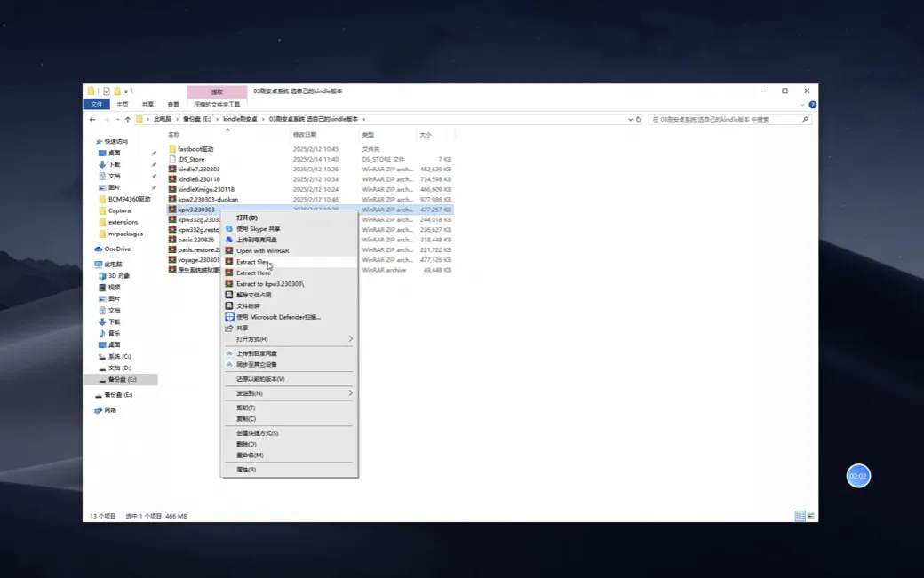Refresh the address bar location
Image resolution: width=924 pixels, height=578 pixels.
coord(638,120)
